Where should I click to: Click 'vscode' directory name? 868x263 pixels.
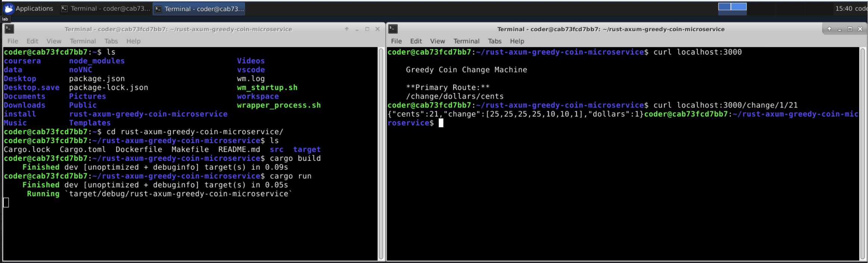point(251,70)
